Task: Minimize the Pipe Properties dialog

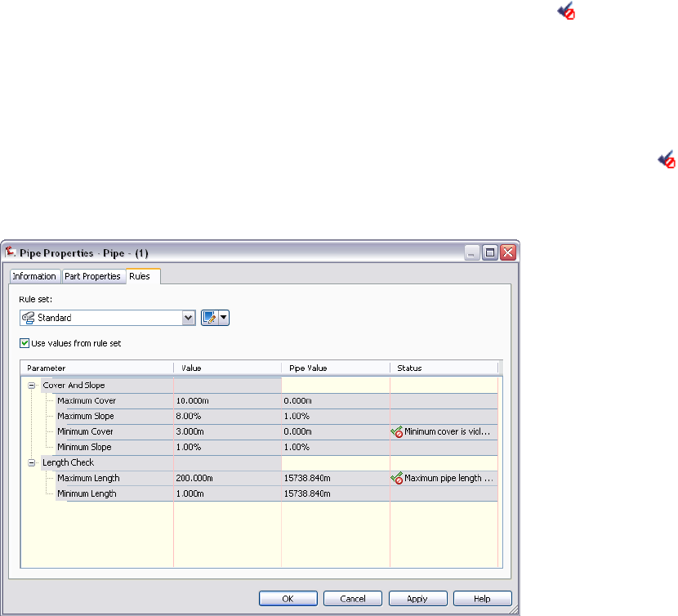Action: 472,252
